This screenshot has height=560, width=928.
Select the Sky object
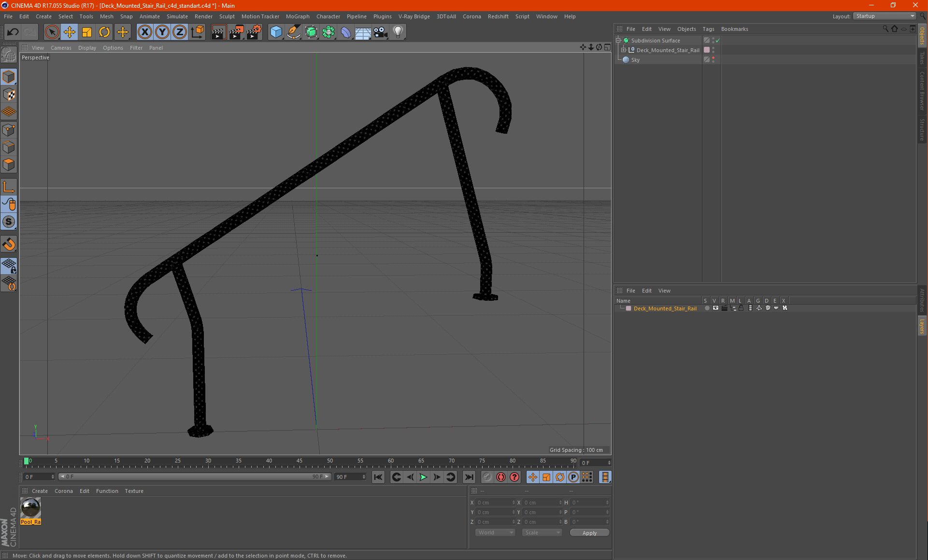point(635,60)
